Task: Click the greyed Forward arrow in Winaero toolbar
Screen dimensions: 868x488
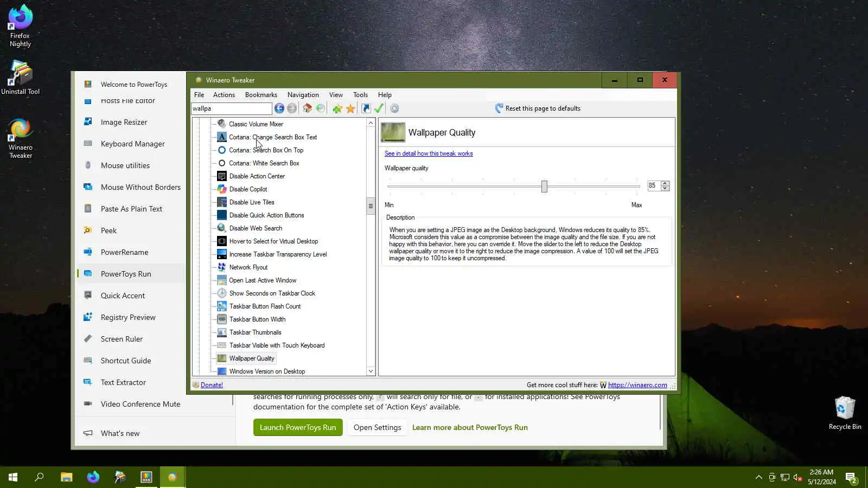Action: tap(292, 108)
